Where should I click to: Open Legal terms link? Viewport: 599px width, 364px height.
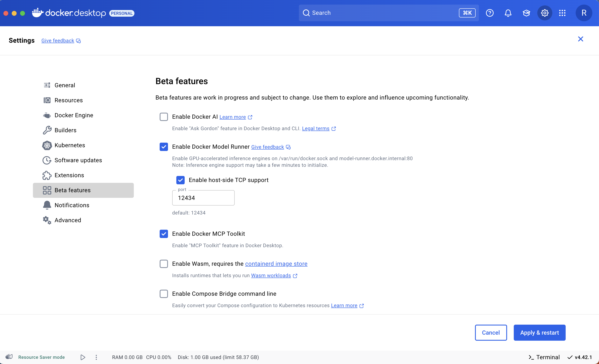tap(315, 128)
